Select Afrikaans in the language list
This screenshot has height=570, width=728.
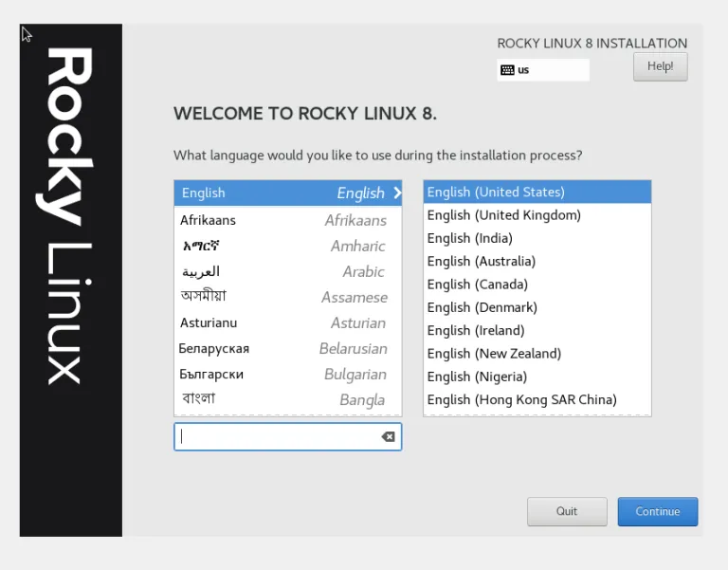point(288,220)
